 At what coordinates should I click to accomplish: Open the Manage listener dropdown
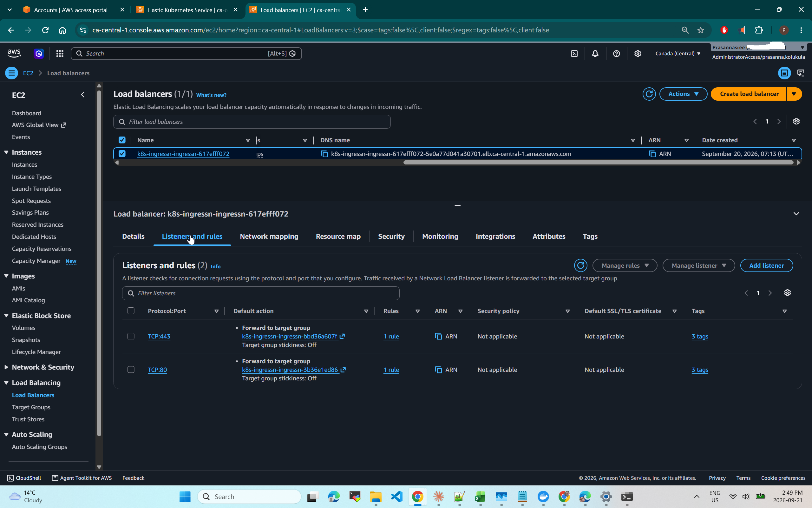click(698, 265)
